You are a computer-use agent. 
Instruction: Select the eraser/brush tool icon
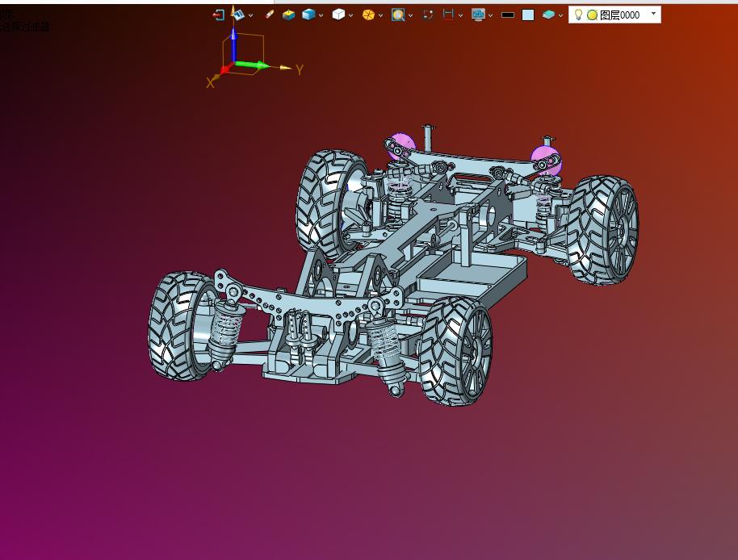(269, 15)
